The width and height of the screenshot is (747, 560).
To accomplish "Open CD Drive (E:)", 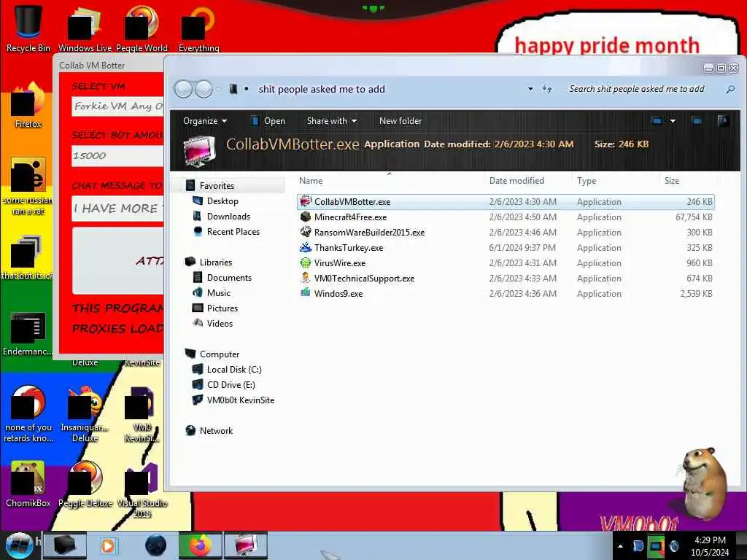I will [231, 385].
